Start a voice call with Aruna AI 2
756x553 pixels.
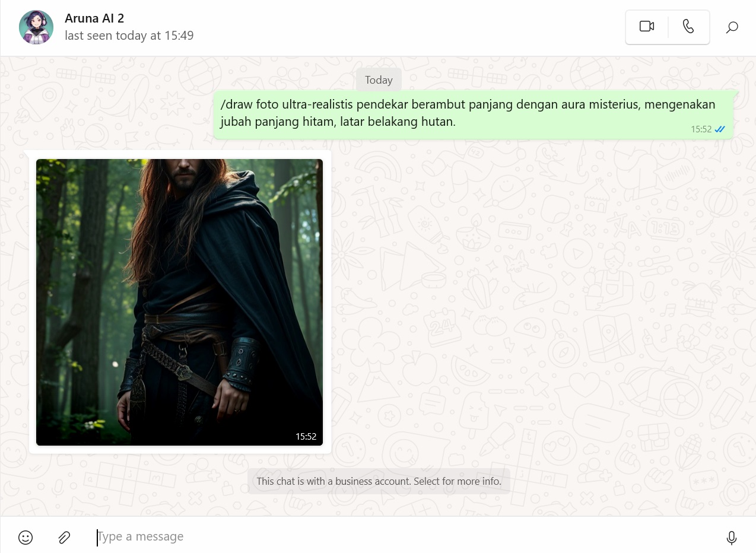[x=688, y=27]
